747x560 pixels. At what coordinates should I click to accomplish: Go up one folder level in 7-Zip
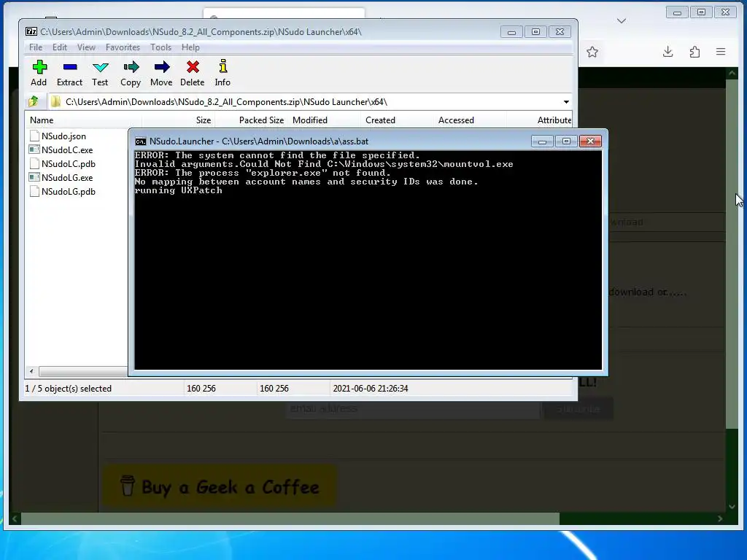[34, 101]
